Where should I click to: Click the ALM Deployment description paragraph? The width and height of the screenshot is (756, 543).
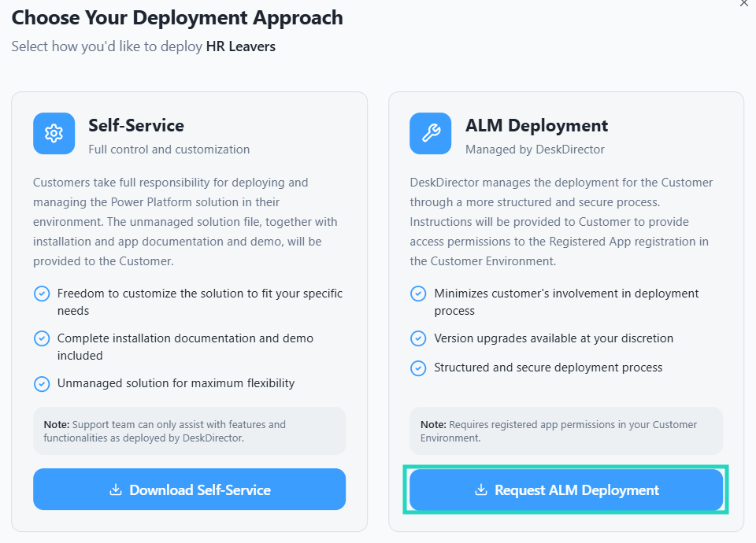[x=561, y=222]
